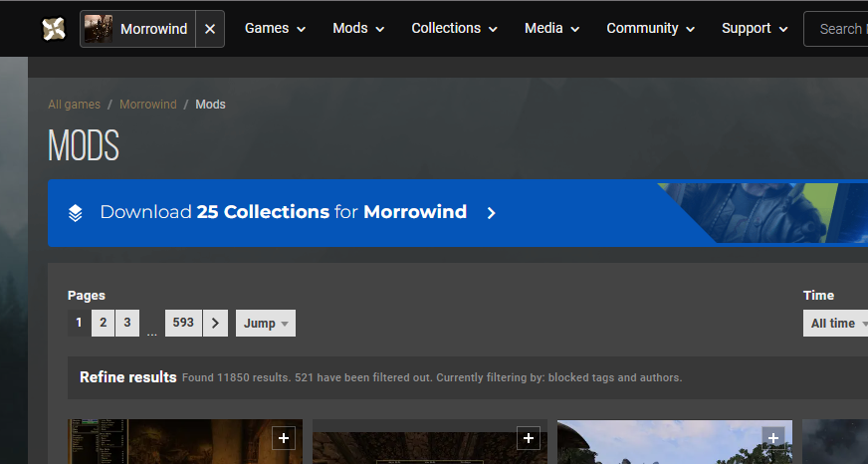Open the Collections menu
Screen dimensions: 868x464
pyautogui.click(x=454, y=28)
